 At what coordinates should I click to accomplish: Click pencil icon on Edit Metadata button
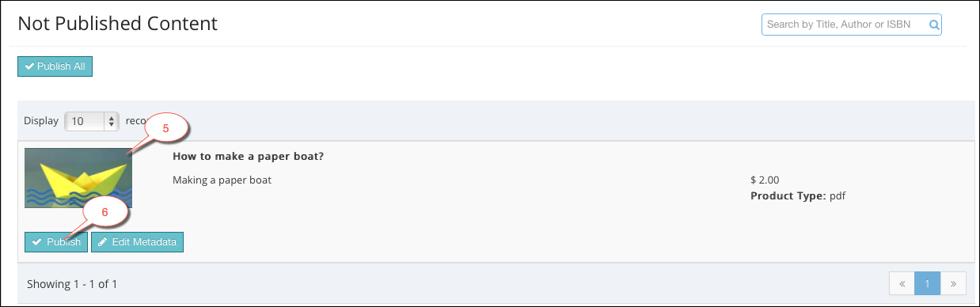pos(102,242)
